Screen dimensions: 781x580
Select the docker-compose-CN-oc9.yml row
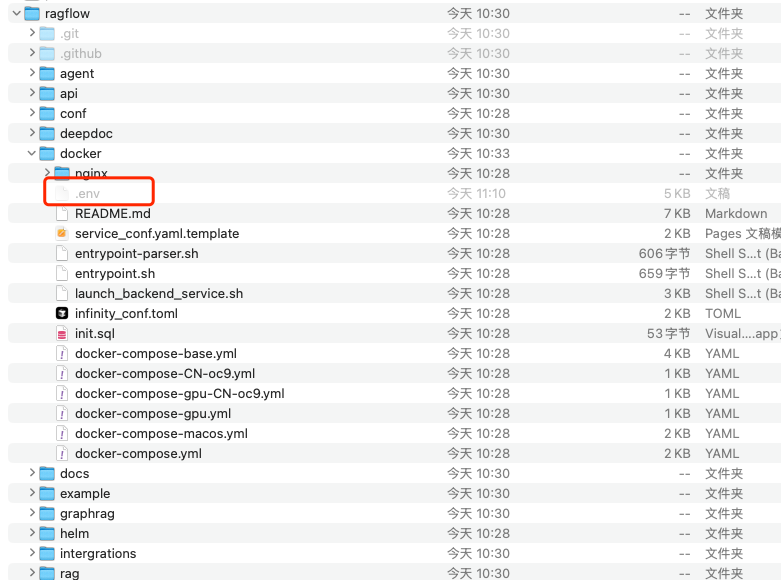164,373
